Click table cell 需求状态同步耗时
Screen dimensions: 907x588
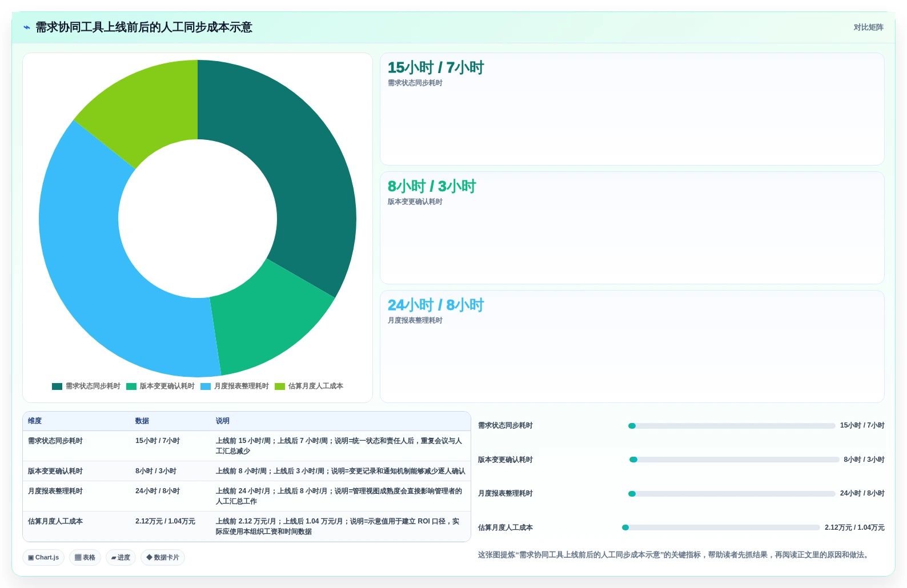click(55, 441)
